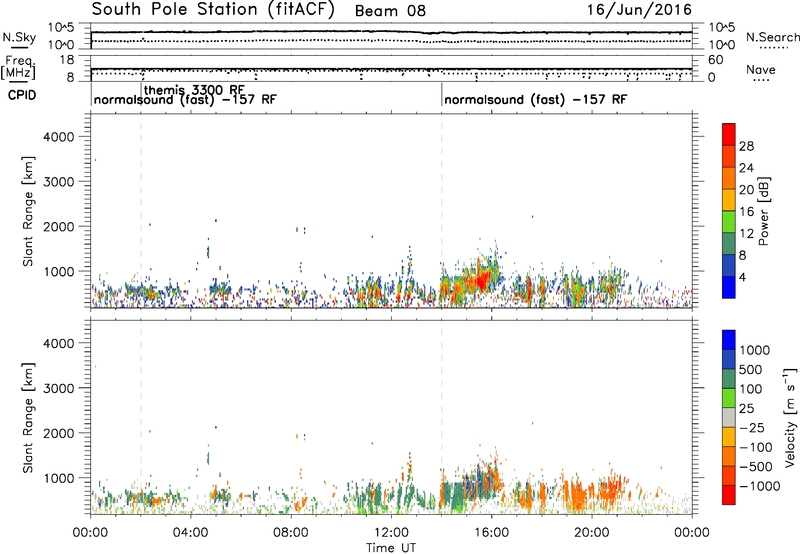Click the '10^5' left tick of noise panel
Viewport: 800px width, 554px height.
[61, 27]
